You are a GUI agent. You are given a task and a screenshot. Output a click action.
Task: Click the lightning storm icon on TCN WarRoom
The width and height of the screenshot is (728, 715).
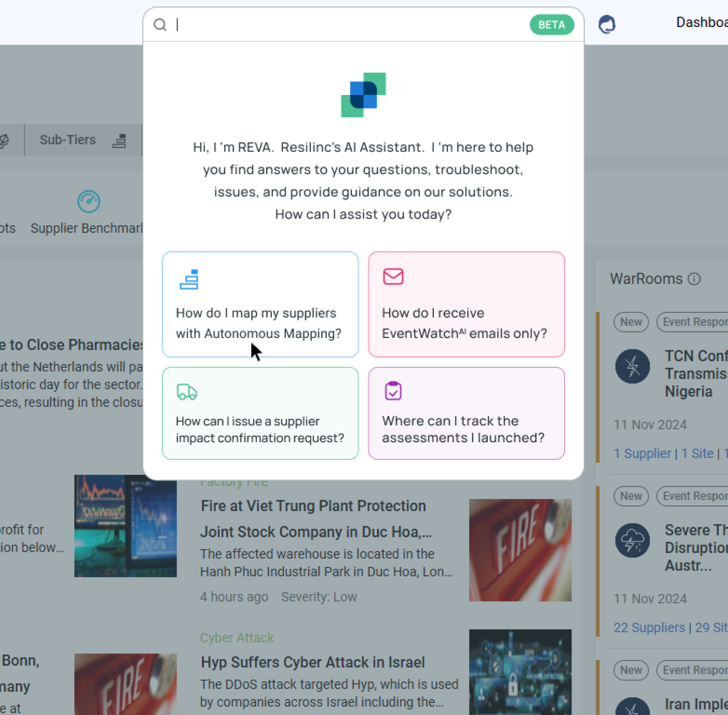[632, 366]
